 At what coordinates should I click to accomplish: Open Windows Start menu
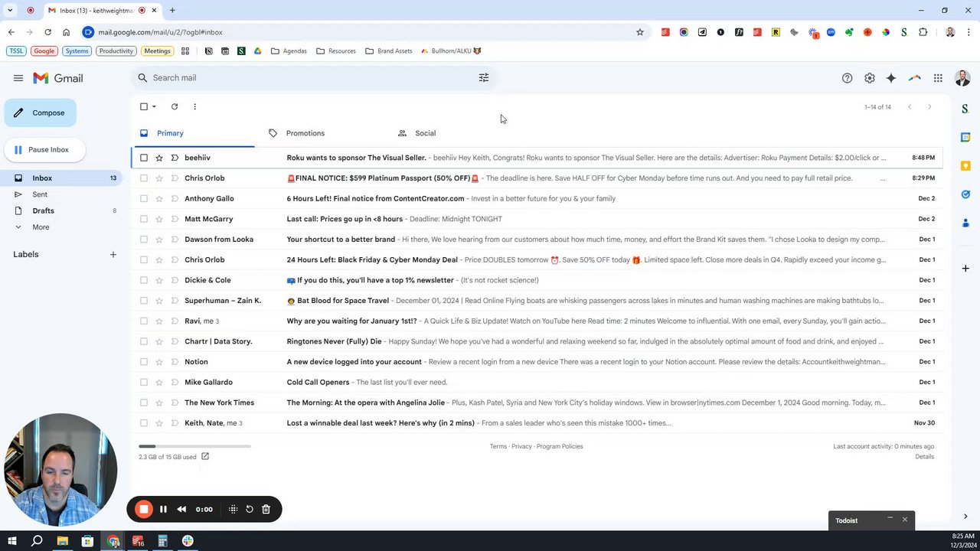(x=11, y=541)
